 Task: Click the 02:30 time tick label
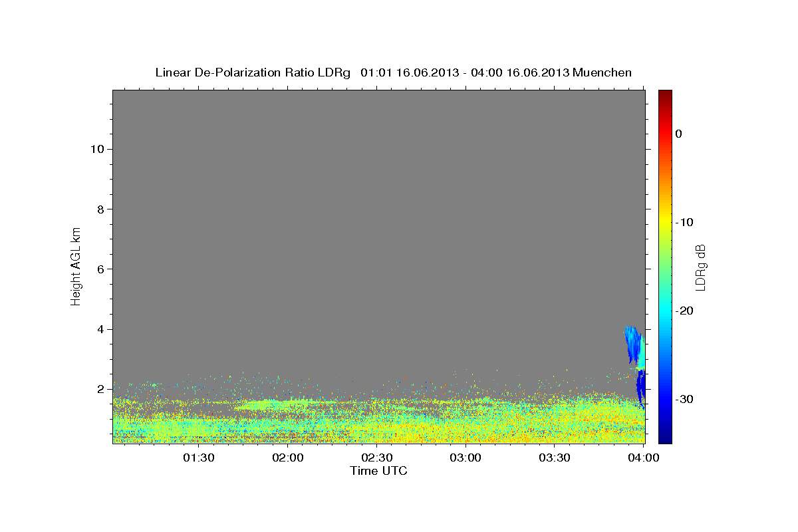tap(376, 458)
